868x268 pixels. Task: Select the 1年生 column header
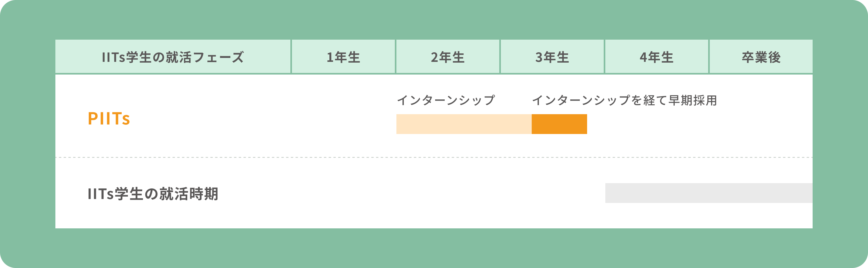343,56
